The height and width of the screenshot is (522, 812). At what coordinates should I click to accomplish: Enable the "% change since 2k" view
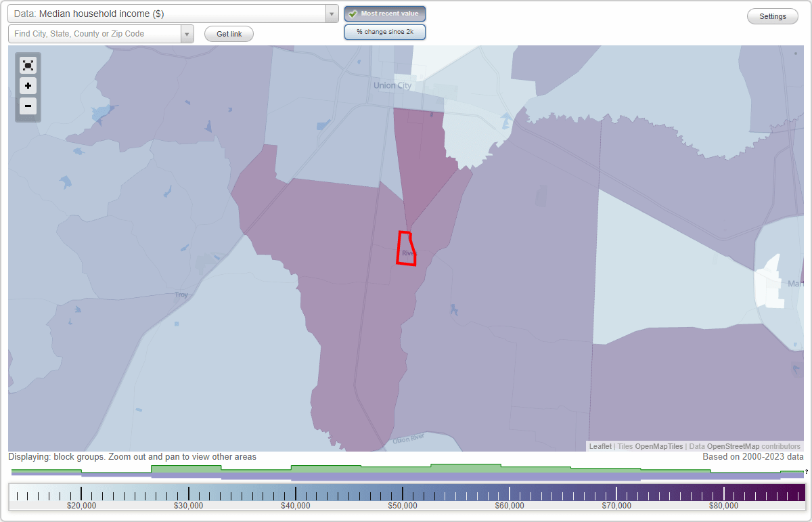point(384,31)
